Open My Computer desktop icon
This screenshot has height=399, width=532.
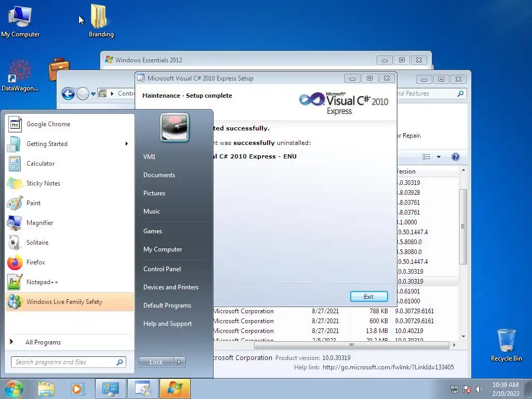[x=20, y=20]
